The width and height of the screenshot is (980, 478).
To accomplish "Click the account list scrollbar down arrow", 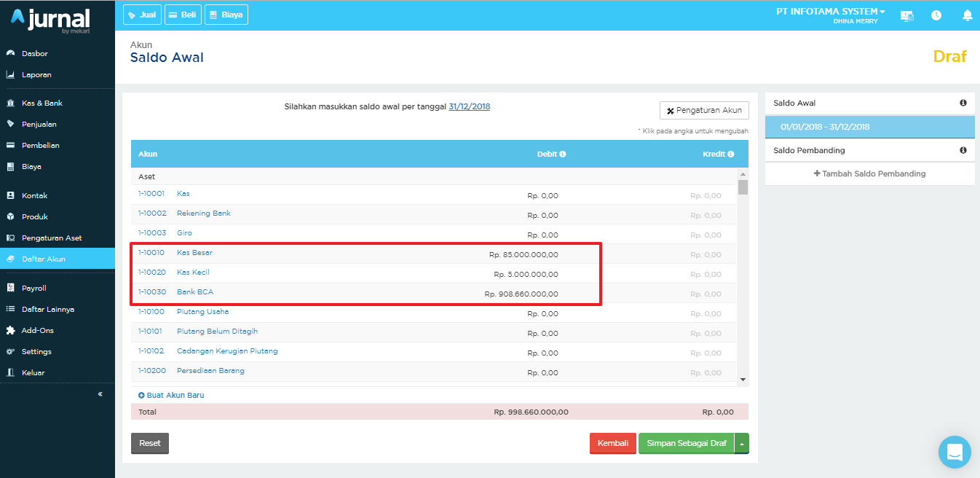I will pyautogui.click(x=743, y=380).
